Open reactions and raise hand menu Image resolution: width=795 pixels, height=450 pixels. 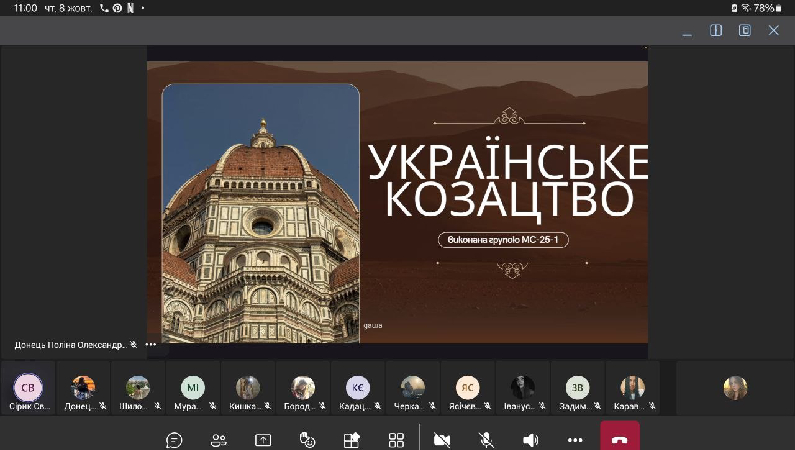[x=307, y=439]
